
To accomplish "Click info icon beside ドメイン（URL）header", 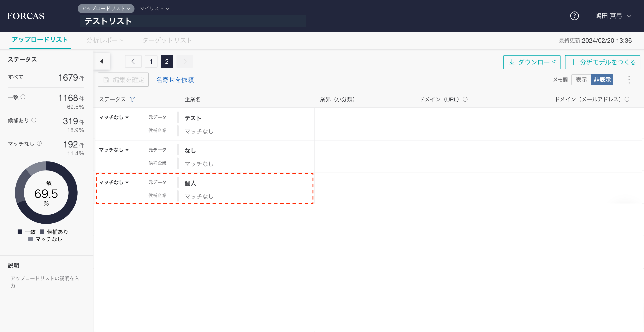I will [465, 99].
